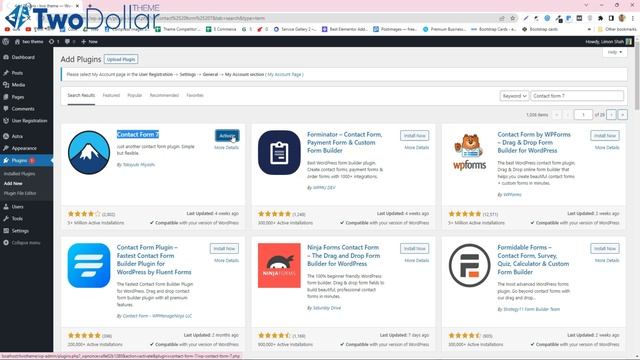The width and height of the screenshot is (640, 360).
Task: Switch to the Favorites tab
Action: (195, 96)
